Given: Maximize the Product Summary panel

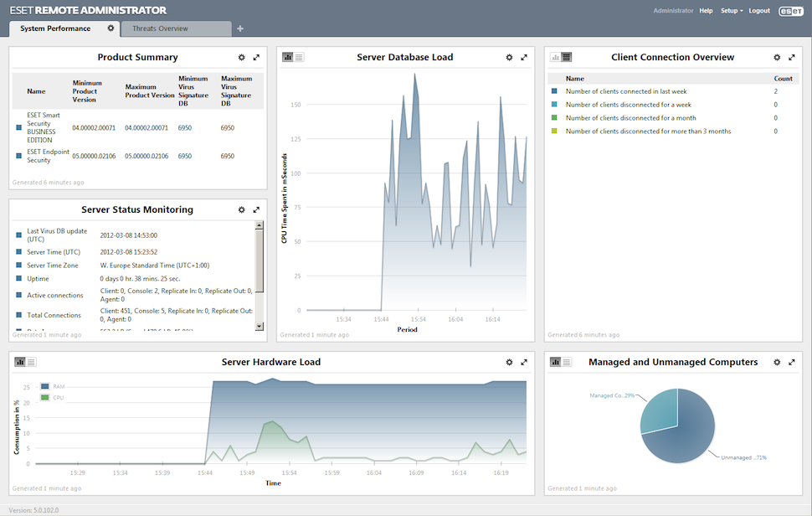Looking at the screenshot, I should (x=256, y=58).
